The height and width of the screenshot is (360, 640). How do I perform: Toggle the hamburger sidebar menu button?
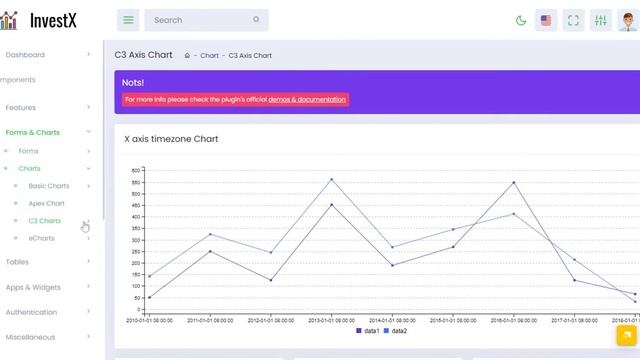click(x=128, y=20)
